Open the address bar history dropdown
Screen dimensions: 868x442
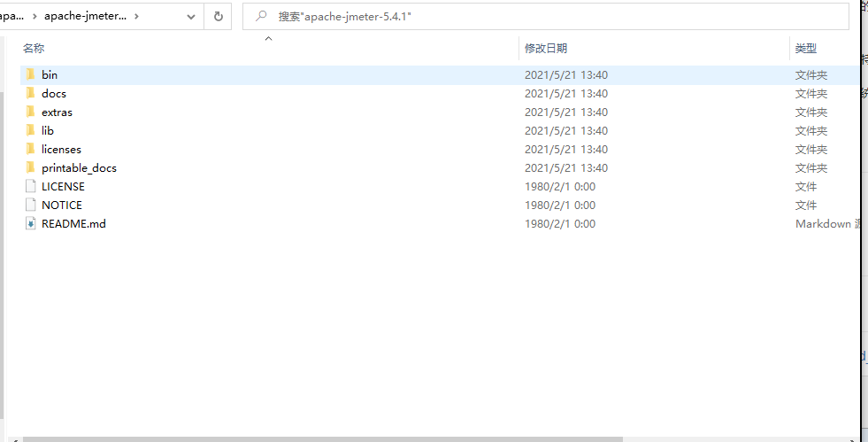click(191, 17)
